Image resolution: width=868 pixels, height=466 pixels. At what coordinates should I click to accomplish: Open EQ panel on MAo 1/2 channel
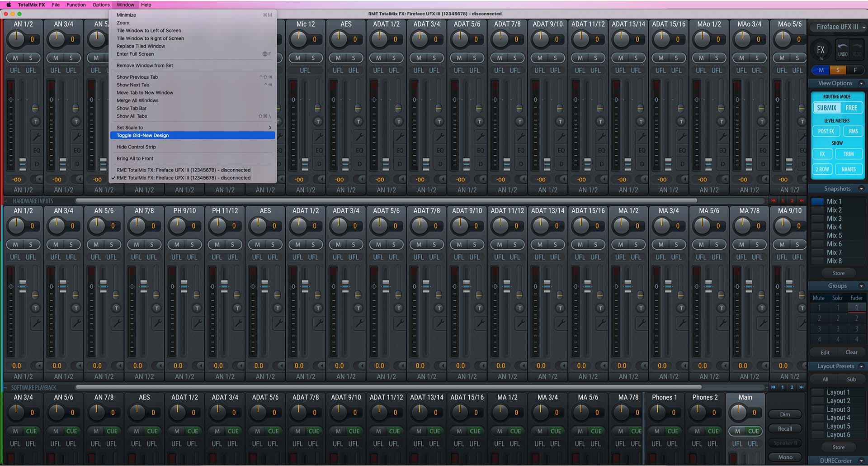coord(722,150)
